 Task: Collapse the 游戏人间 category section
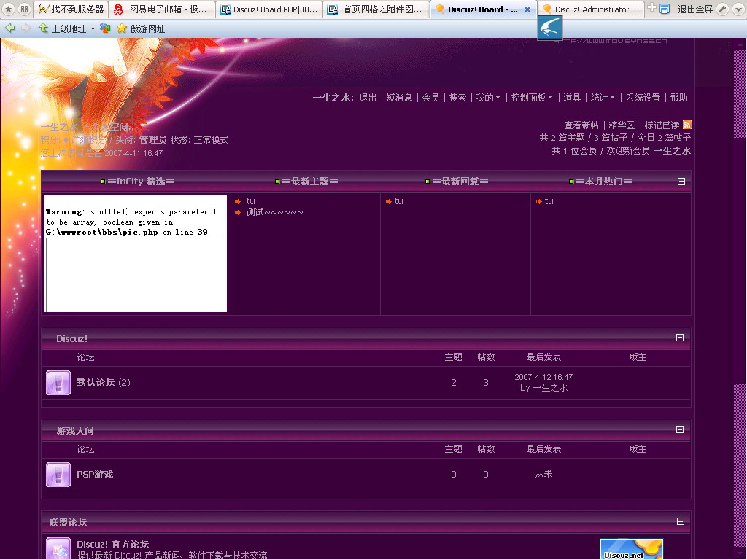[x=680, y=429]
